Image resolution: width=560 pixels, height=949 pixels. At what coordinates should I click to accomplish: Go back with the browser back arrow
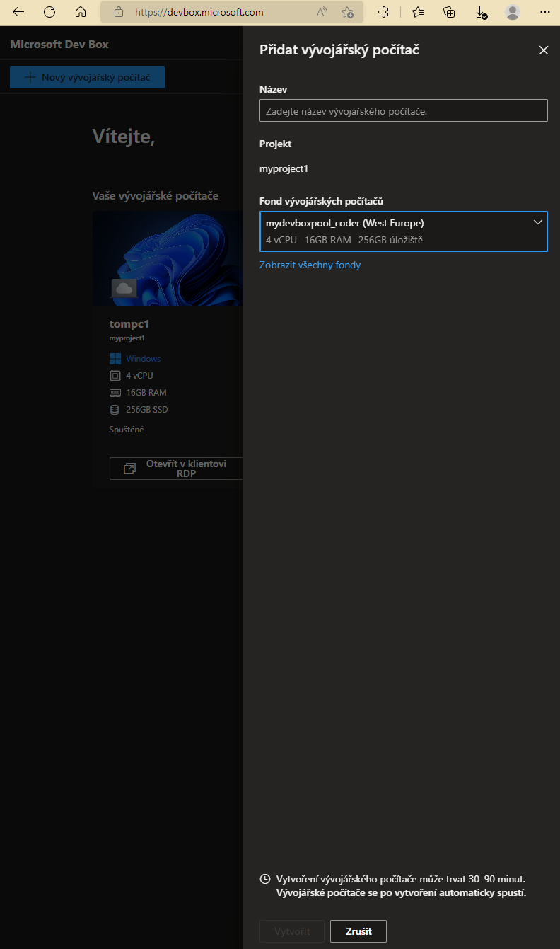pyautogui.click(x=18, y=12)
